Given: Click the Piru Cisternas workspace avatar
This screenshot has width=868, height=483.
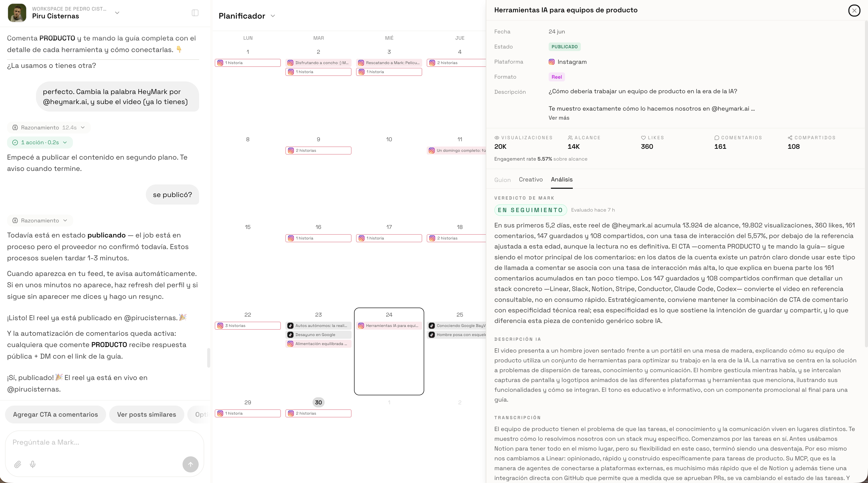Looking at the screenshot, I should [17, 13].
